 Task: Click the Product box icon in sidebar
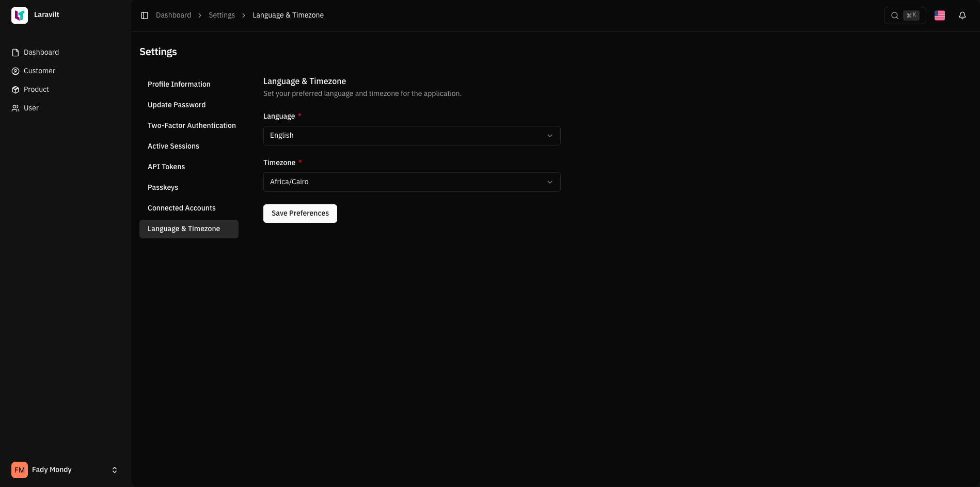pyautogui.click(x=15, y=90)
